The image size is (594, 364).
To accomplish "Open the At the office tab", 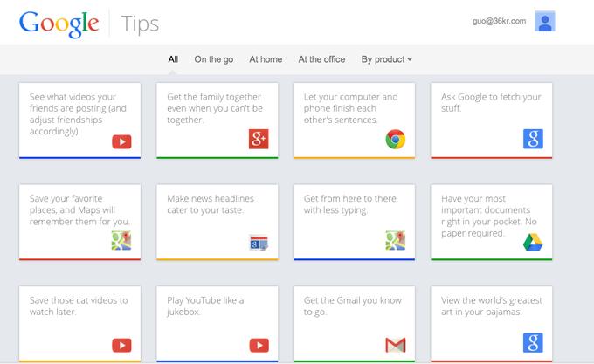I will [x=321, y=59].
